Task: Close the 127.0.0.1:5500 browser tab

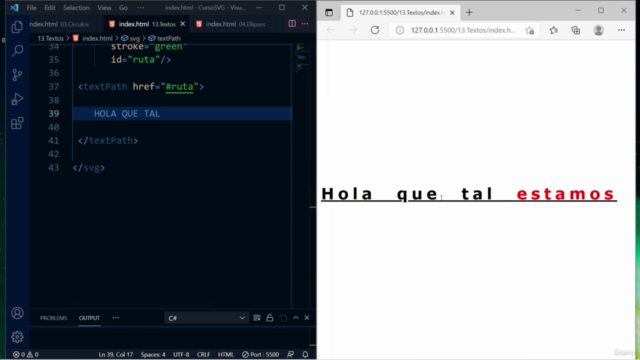Action: 452,13
